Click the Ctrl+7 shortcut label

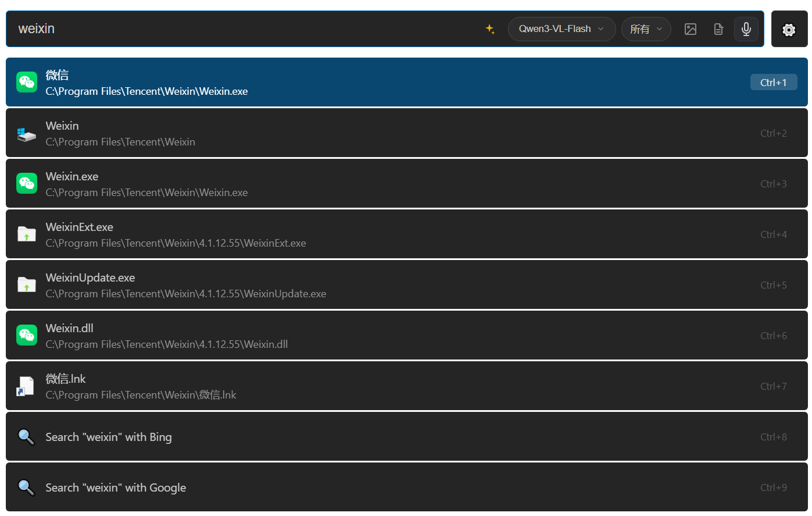[x=774, y=386]
